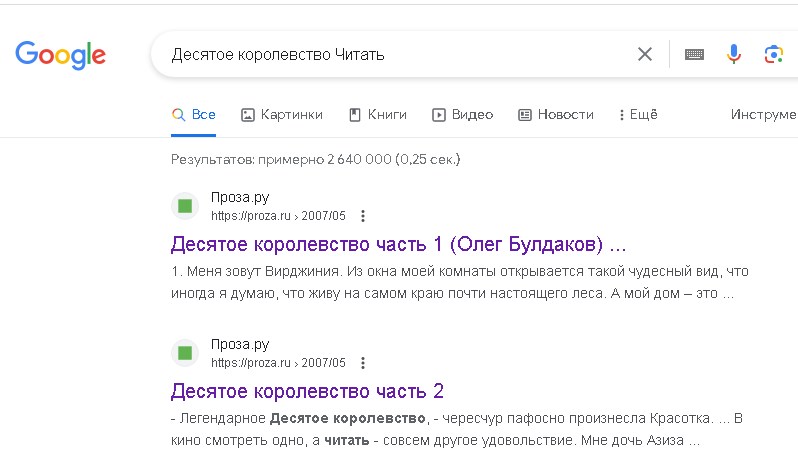The height and width of the screenshot is (475, 798).
Task: Switch to the Книги tab
Action: pos(378,115)
